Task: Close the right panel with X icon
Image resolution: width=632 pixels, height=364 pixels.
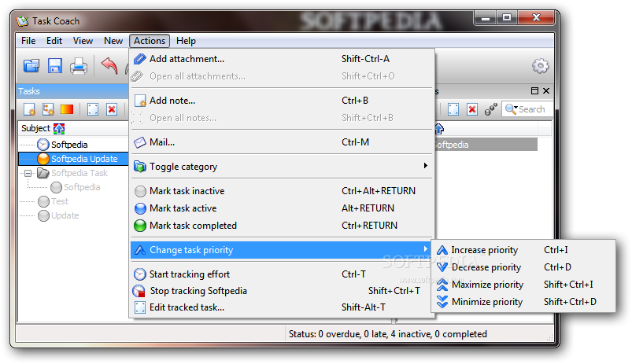Action: click(546, 91)
